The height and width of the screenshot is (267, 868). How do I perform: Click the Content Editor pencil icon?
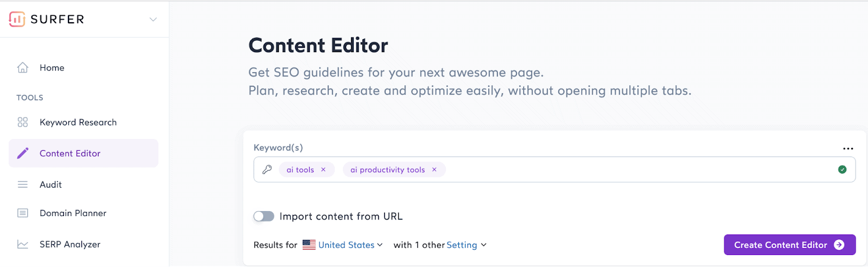23,154
